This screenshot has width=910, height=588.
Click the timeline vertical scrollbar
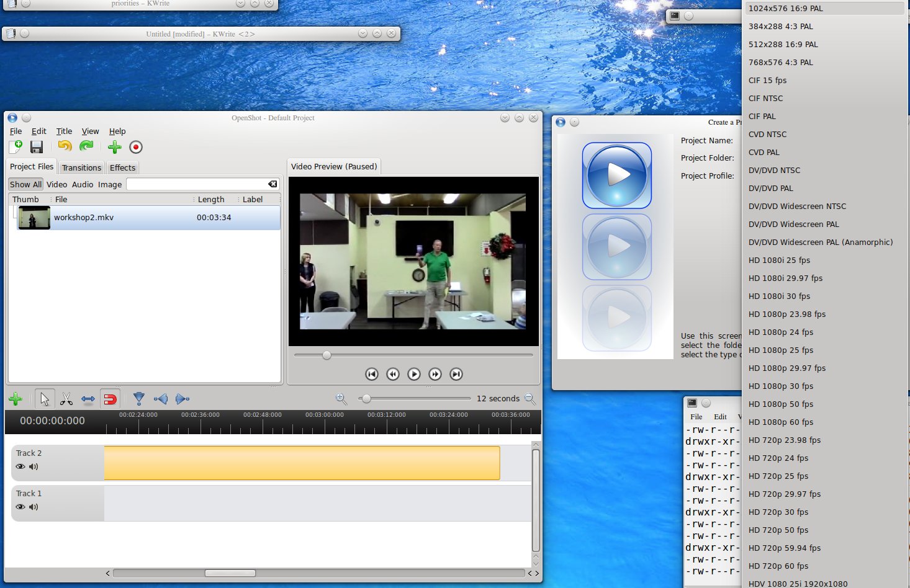536,501
